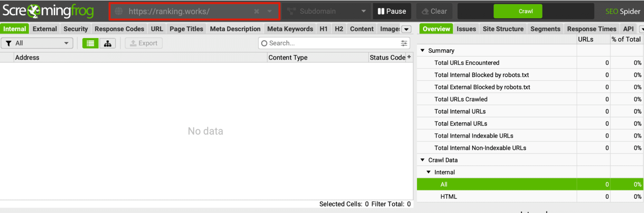Open the All filter dropdown

coord(37,43)
